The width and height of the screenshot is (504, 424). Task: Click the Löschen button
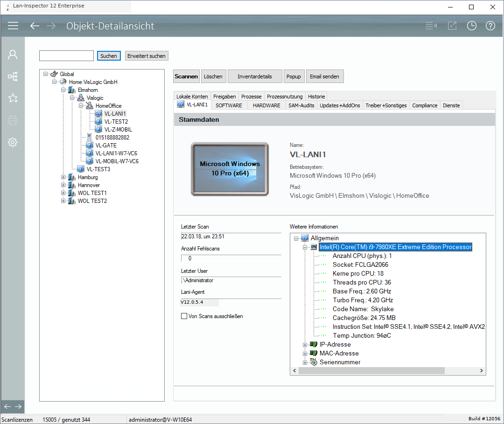pos(213,76)
